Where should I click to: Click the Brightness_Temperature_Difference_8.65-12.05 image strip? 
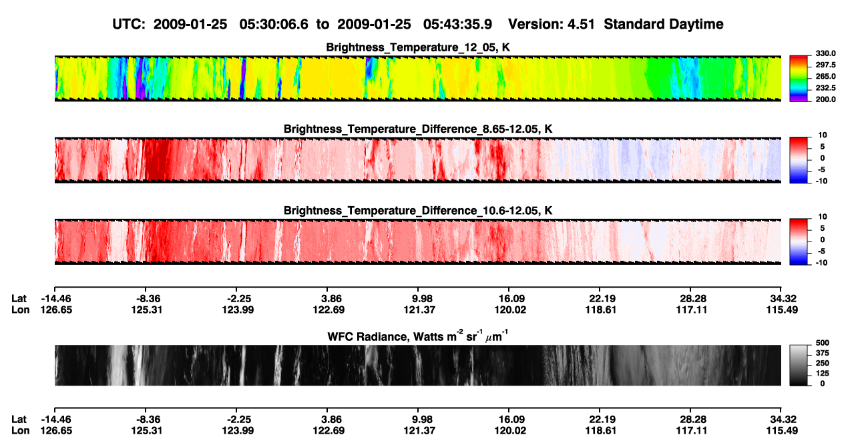(417, 160)
